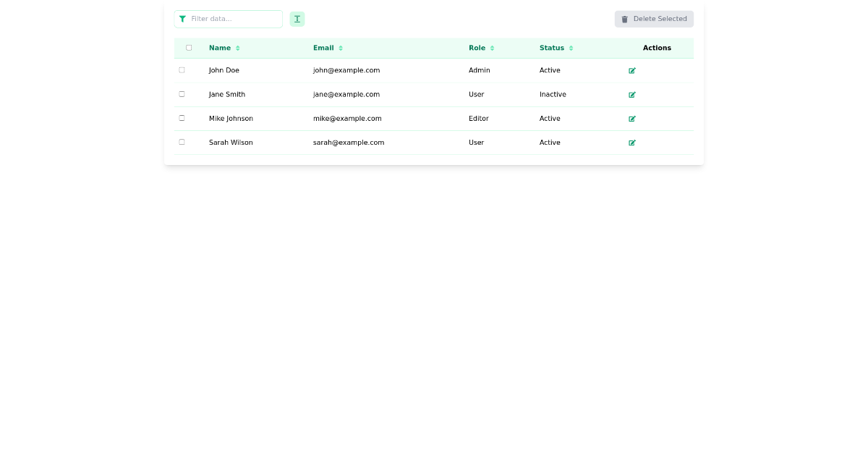Click the Delete Selected button
The width and height of the screenshot is (868, 456).
pyautogui.click(x=654, y=19)
